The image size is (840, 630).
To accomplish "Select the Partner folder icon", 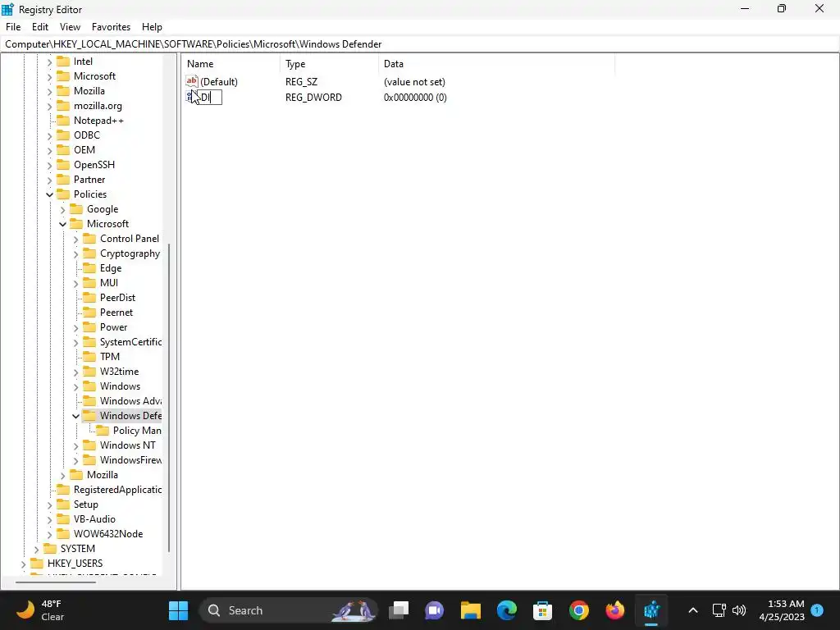I will tap(63, 179).
